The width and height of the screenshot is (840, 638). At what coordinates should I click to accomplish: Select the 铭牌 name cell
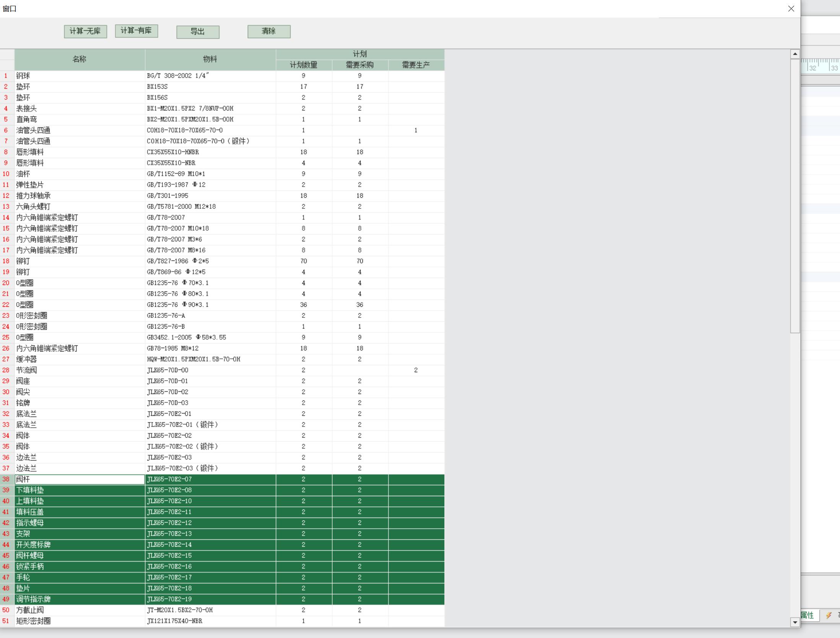[x=80, y=403]
